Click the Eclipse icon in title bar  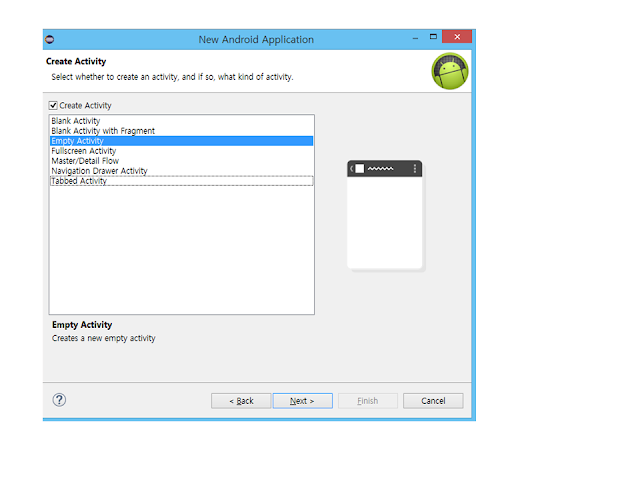click(50, 40)
